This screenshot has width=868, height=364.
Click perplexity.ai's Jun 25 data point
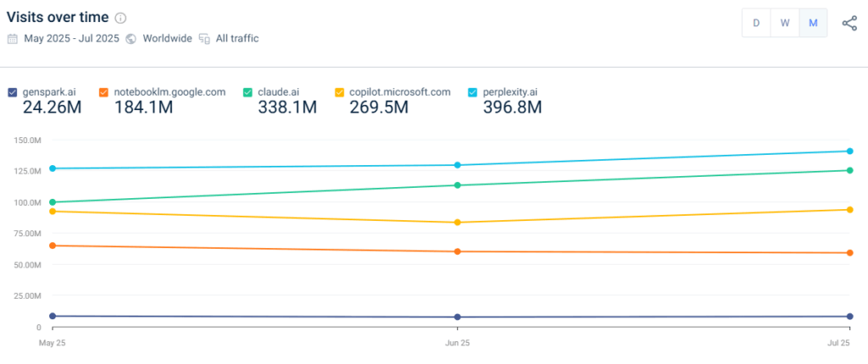pos(457,165)
